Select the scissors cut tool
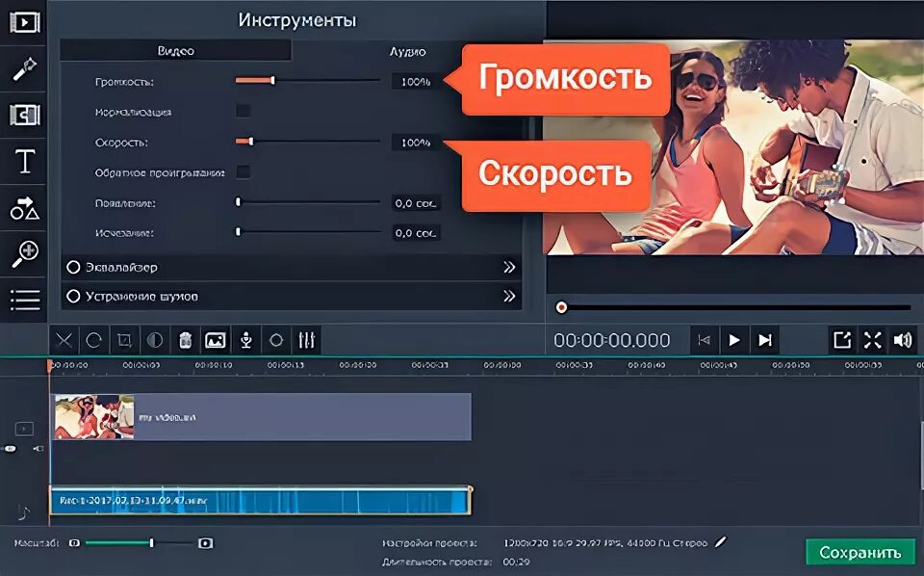 click(63, 339)
